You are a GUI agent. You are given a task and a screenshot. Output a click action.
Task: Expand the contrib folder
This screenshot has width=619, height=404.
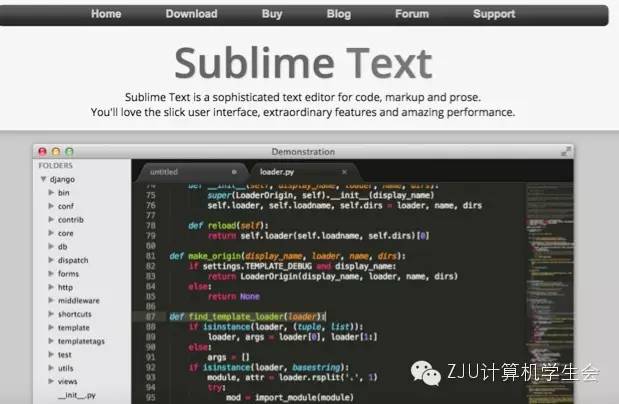(51, 219)
